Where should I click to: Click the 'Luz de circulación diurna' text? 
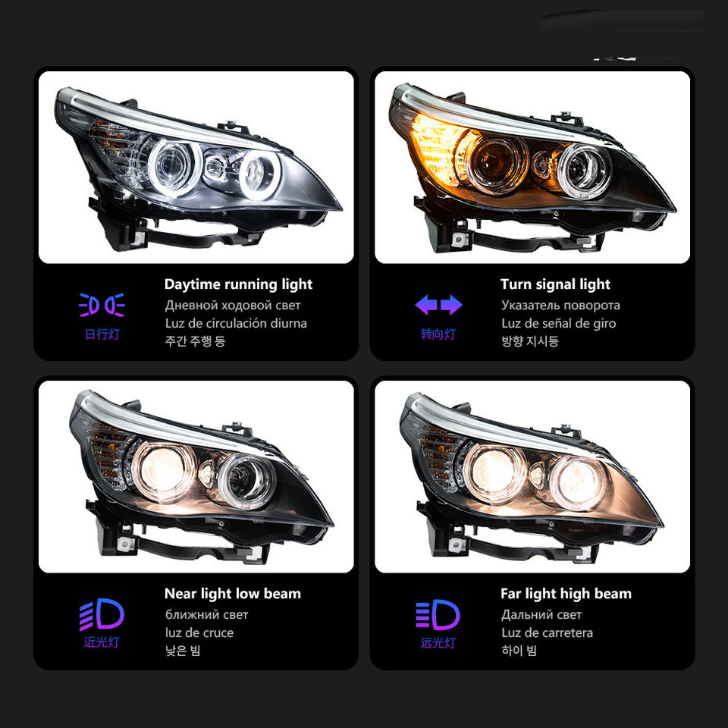click(236, 323)
